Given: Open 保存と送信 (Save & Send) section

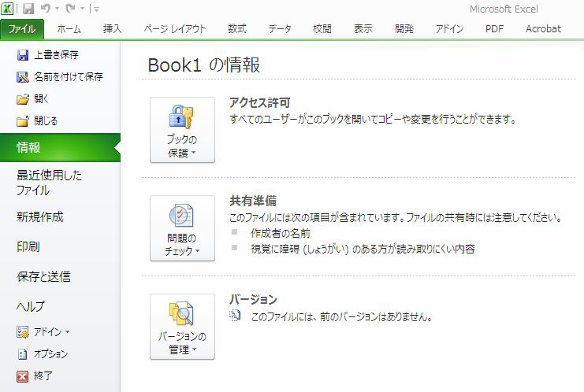Looking at the screenshot, I should [43, 276].
